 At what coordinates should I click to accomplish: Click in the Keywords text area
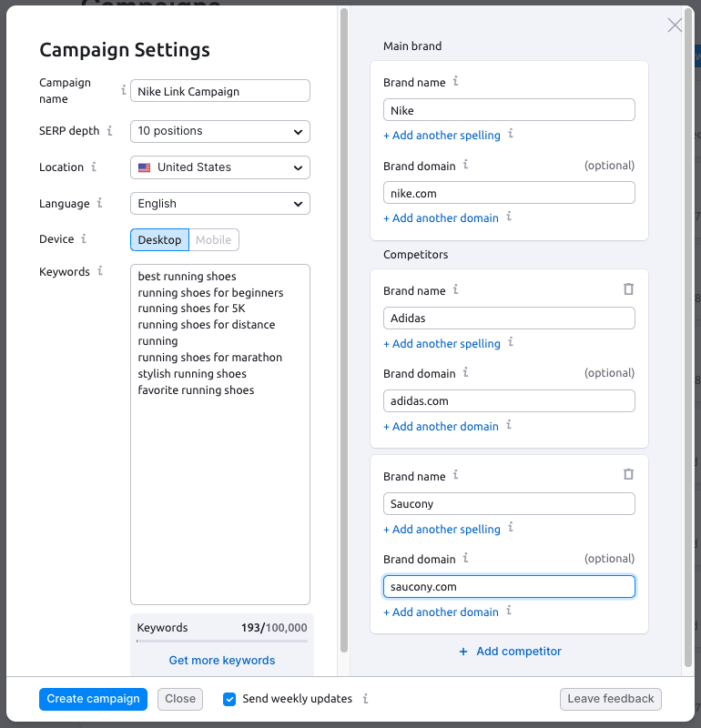pos(220,435)
